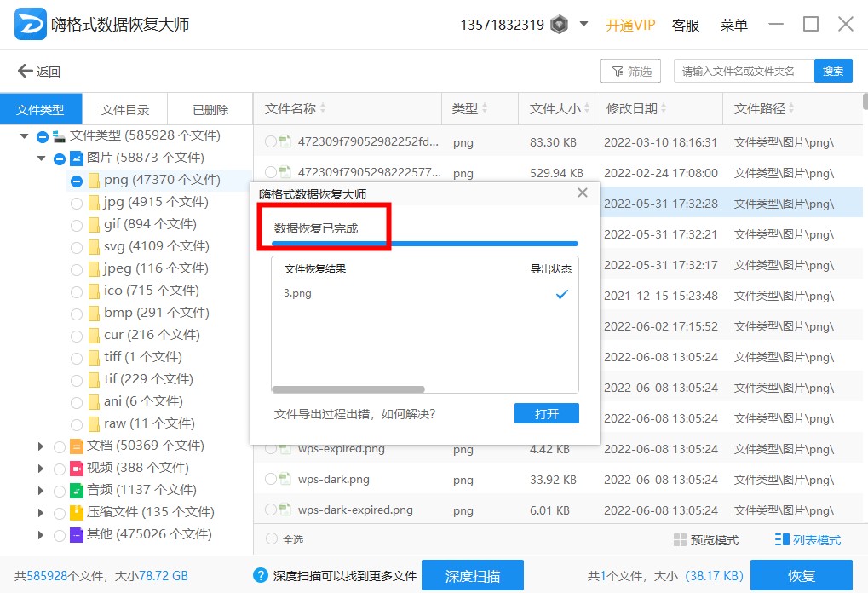Expand the documents tree node
The width and height of the screenshot is (868, 593).
click(40, 446)
